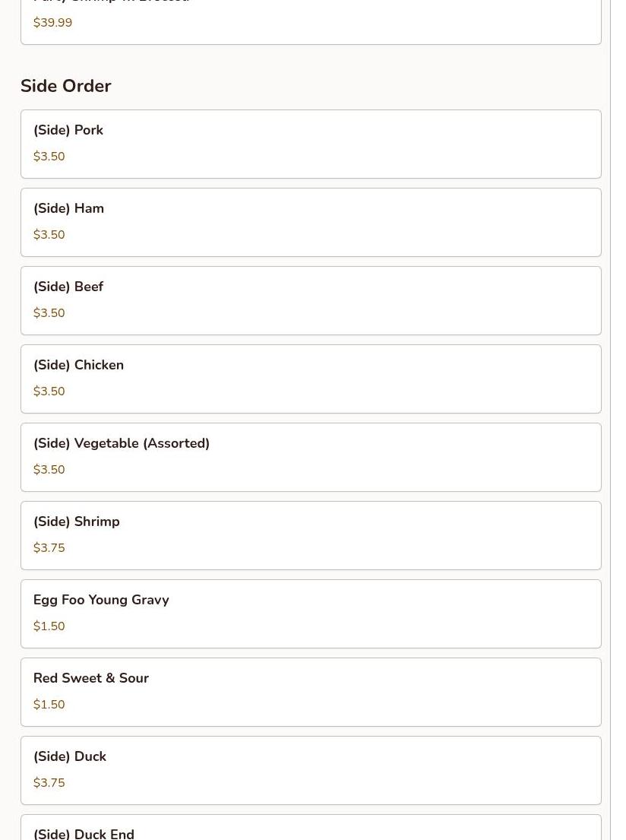Select the (Side) Chicken card
Screen dimensions: 626x840
(x=311, y=379)
